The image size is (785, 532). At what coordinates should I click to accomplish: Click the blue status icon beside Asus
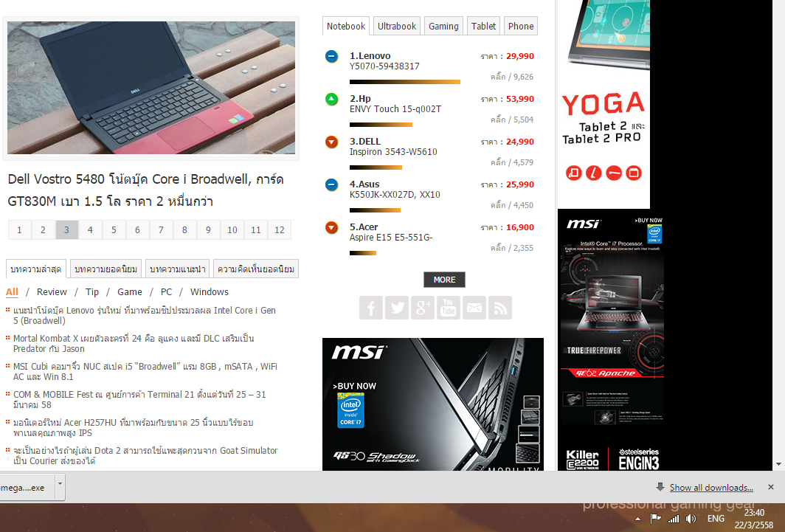coord(331,184)
